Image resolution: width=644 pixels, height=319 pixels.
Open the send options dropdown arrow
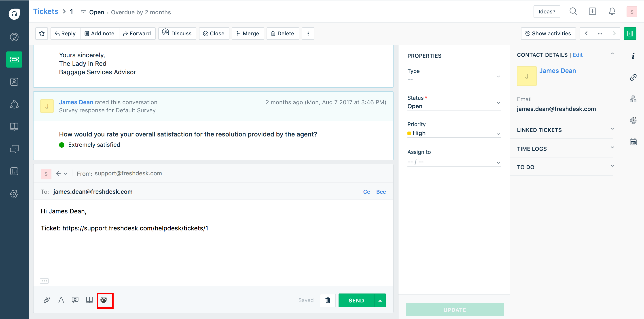tap(380, 300)
